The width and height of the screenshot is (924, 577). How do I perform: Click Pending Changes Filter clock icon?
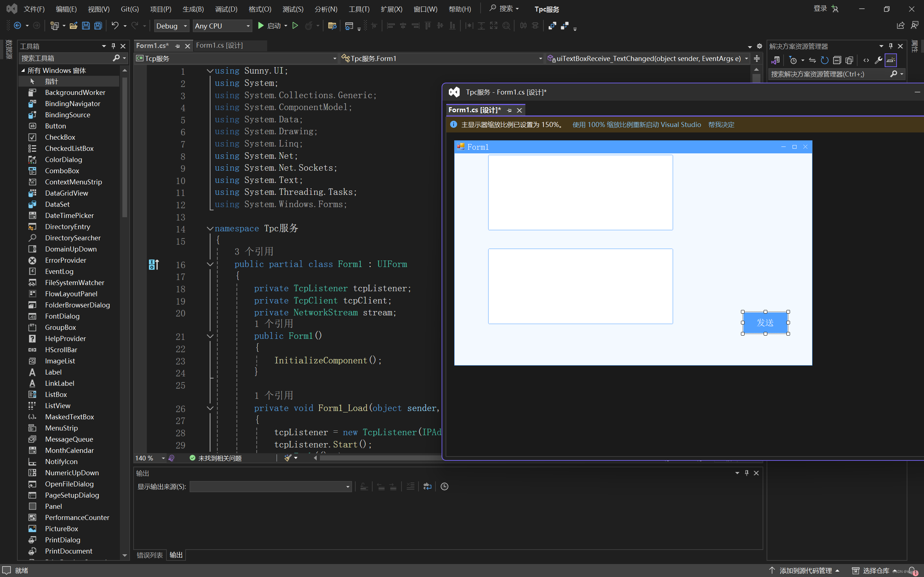click(x=793, y=60)
